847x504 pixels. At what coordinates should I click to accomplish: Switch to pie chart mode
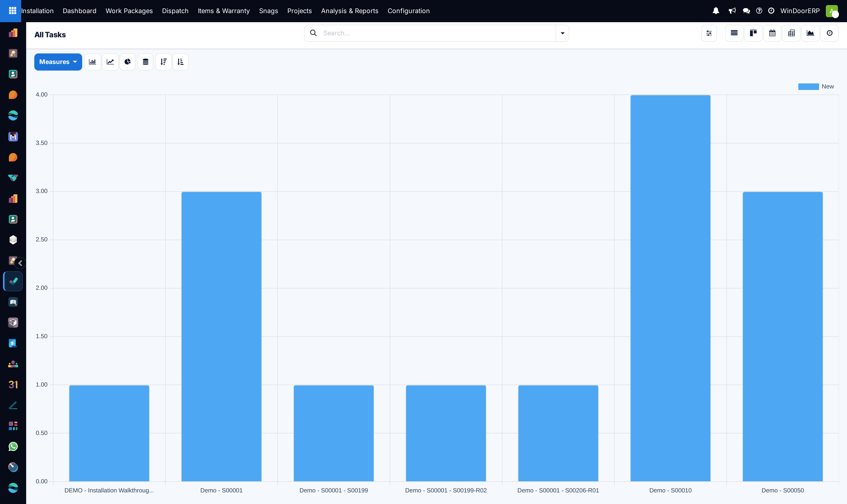click(x=128, y=62)
